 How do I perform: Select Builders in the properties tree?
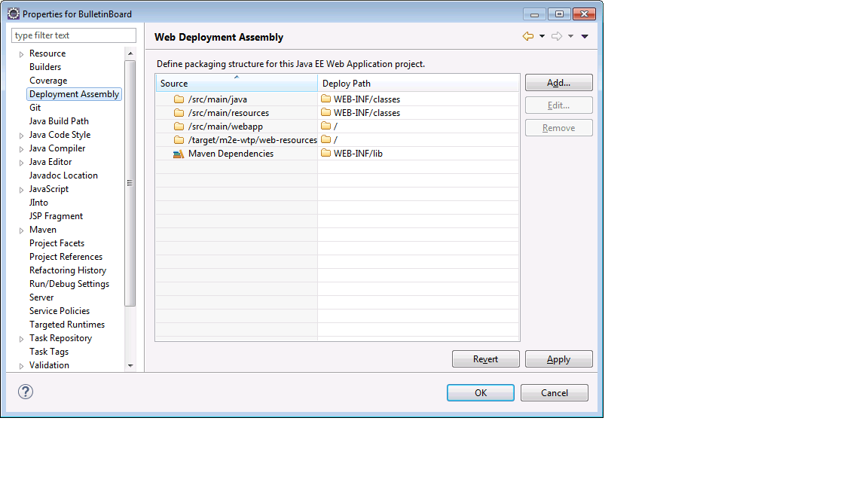click(45, 67)
